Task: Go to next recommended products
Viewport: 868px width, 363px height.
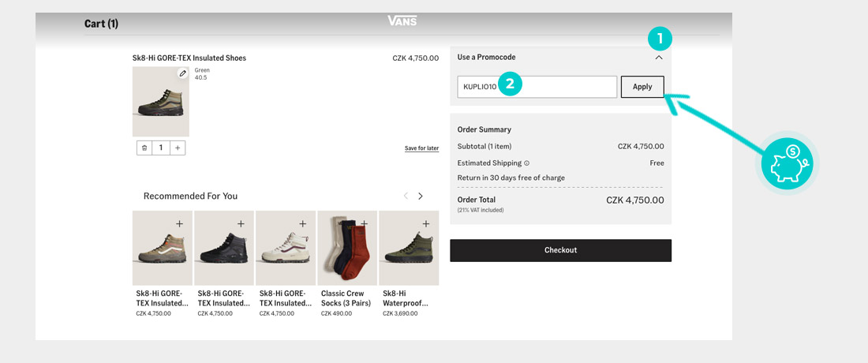Action: (421, 196)
